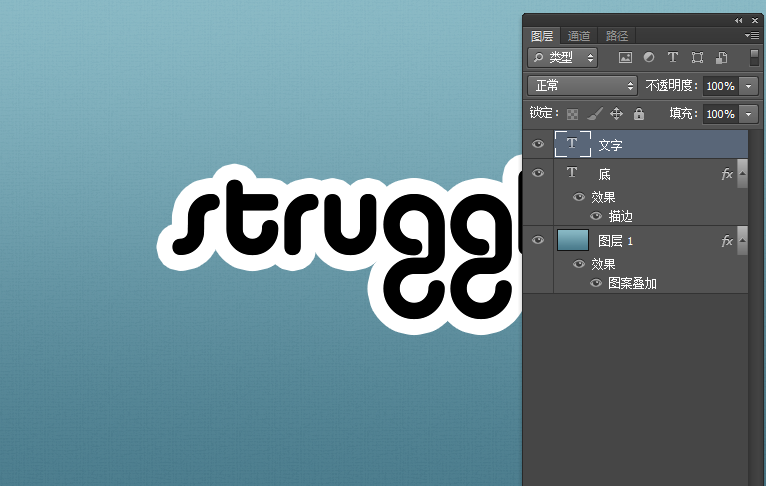The width and height of the screenshot is (766, 486).
Task: Select the 底 layer name
Action: tap(604, 174)
